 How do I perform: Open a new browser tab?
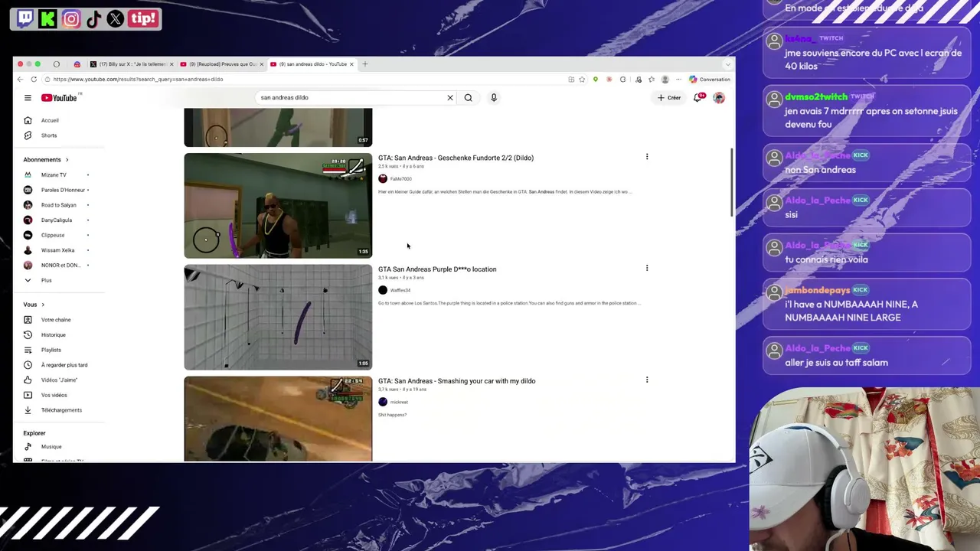(365, 64)
